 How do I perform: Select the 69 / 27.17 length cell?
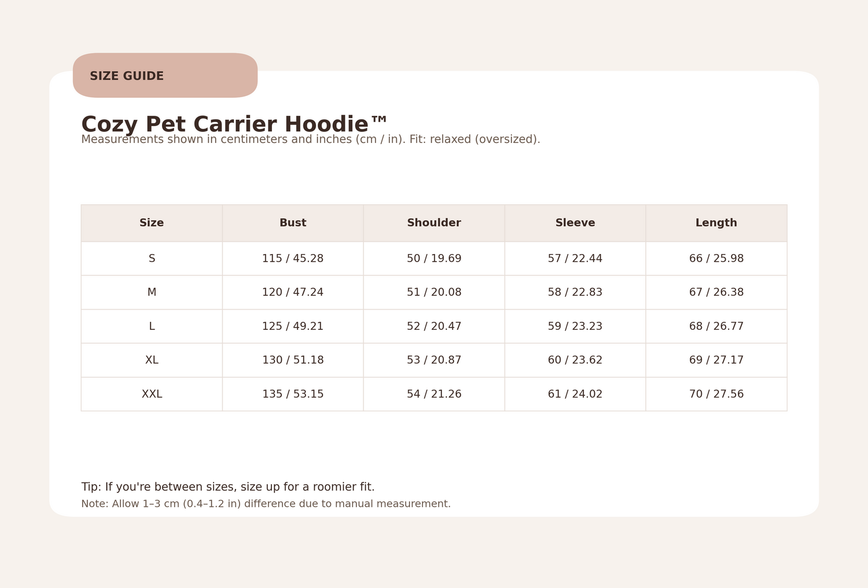click(x=716, y=360)
